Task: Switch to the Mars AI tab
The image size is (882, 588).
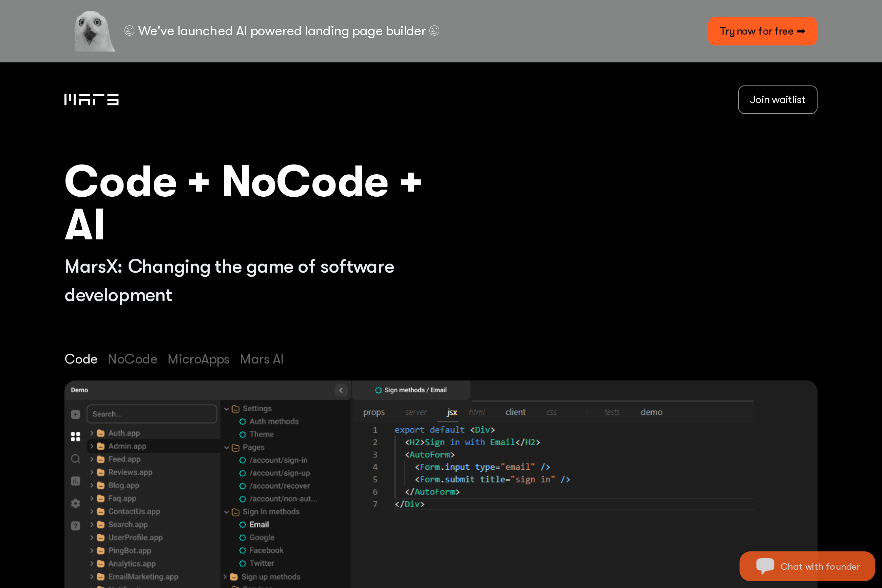Action: [262, 359]
